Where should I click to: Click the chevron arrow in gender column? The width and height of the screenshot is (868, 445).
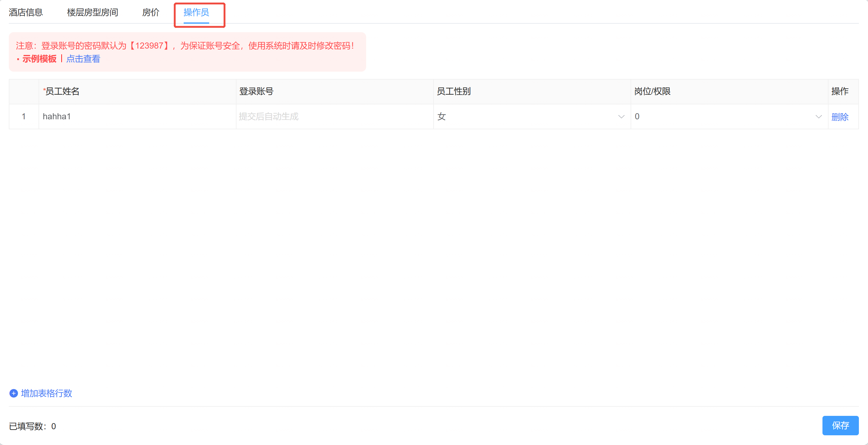621,117
